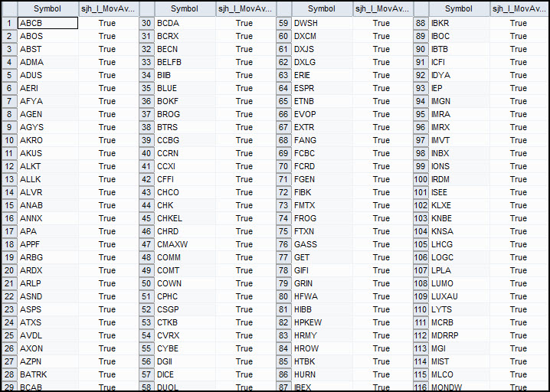Click the True value in GIFI row

point(381,270)
